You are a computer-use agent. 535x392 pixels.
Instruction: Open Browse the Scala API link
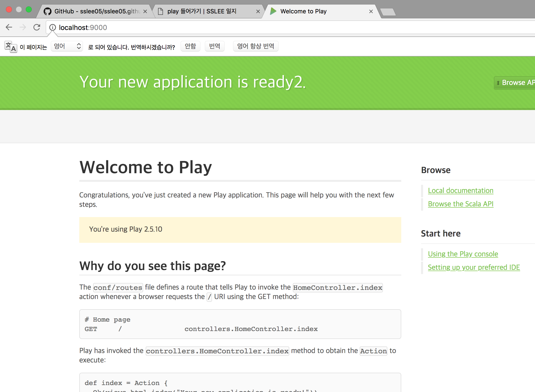(x=460, y=204)
